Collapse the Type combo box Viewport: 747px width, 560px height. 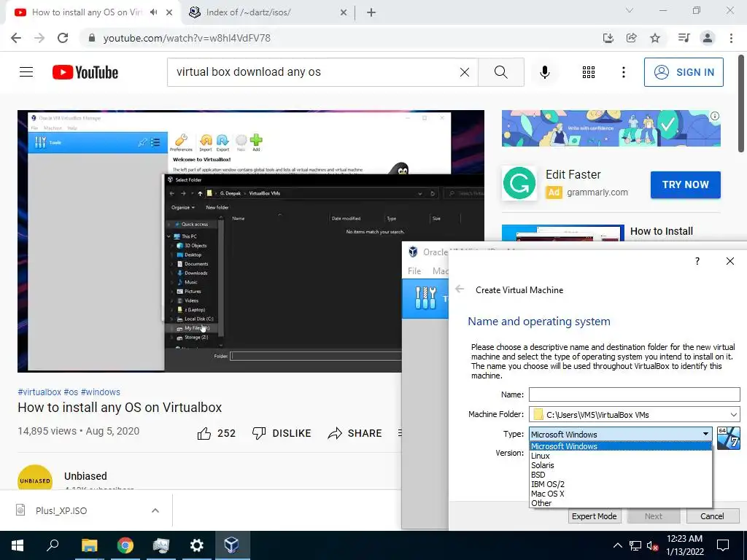pyautogui.click(x=705, y=434)
